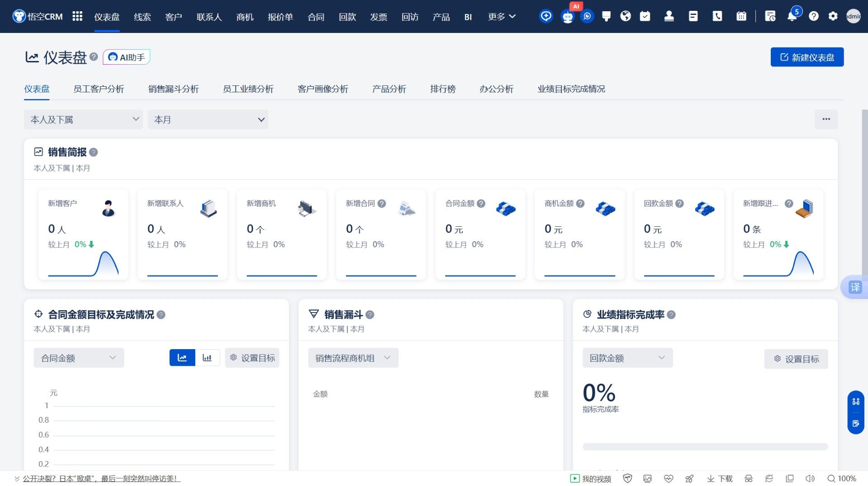The image size is (868, 486).
Task: Expand the 销售流程商机组 dropdown
Action: (x=353, y=358)
